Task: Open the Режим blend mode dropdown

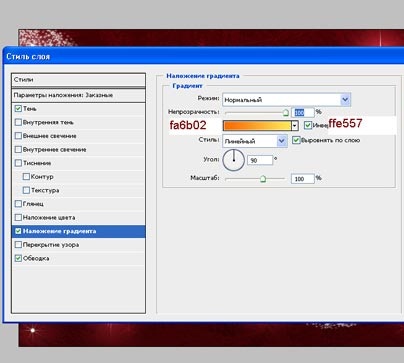Action: click(345, 100)
